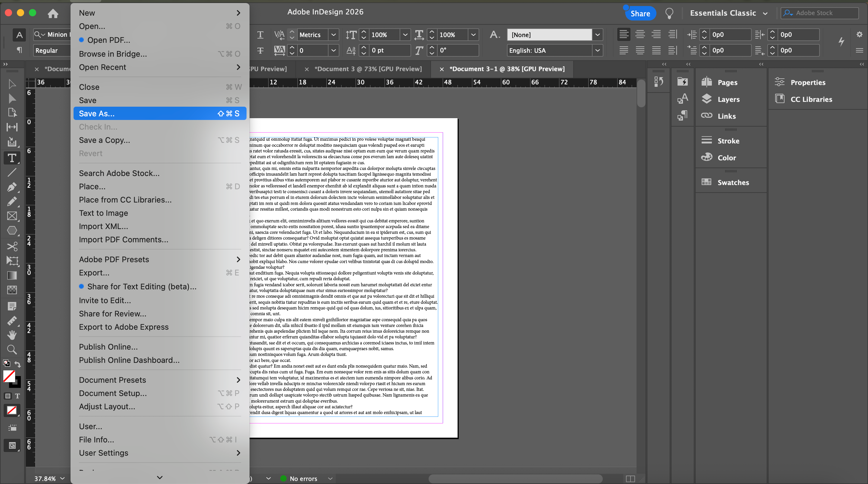868x484 pixels.
Task: Select the Type tool in toolbox
Action: pyautogui.click(x=12, y=158)
